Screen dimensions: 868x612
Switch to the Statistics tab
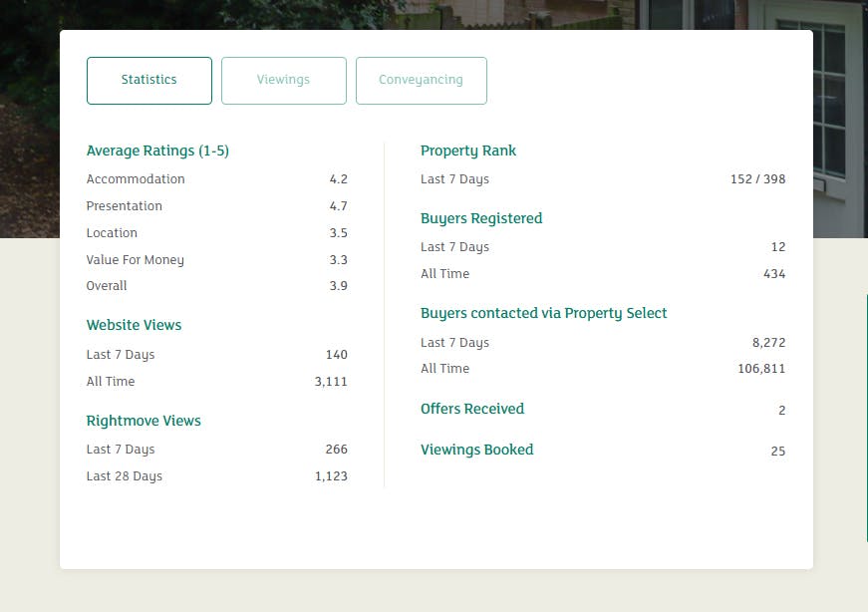tap(149, 81)
